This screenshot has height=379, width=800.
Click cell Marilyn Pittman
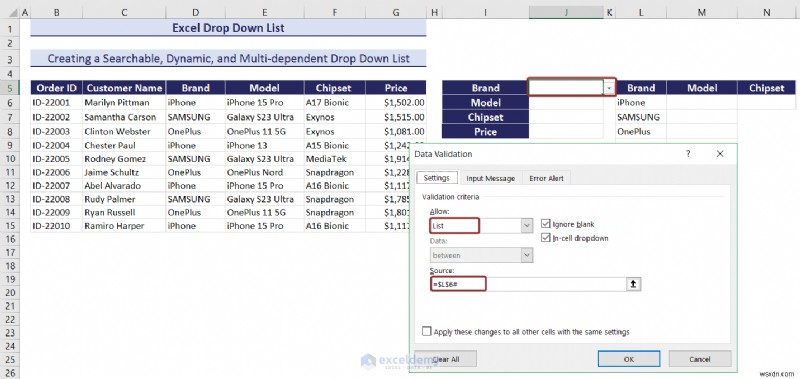(x=124, y=103)
